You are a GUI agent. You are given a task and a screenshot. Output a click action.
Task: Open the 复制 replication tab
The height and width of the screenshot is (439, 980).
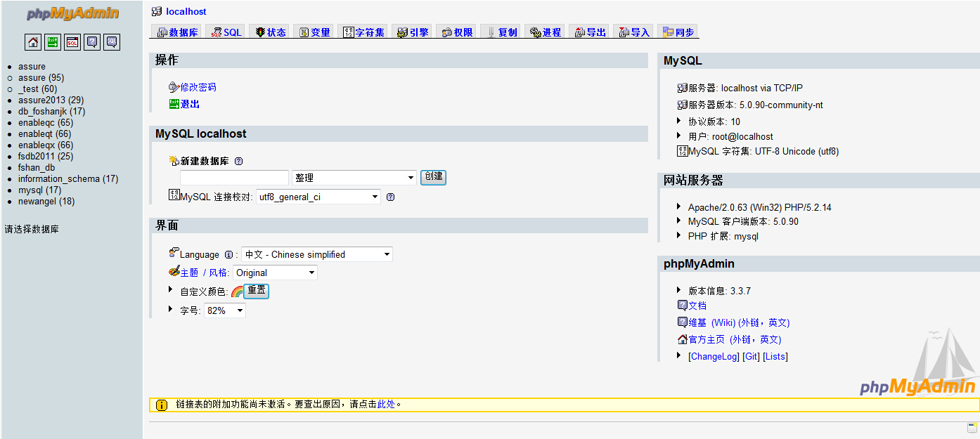[501, 32]
